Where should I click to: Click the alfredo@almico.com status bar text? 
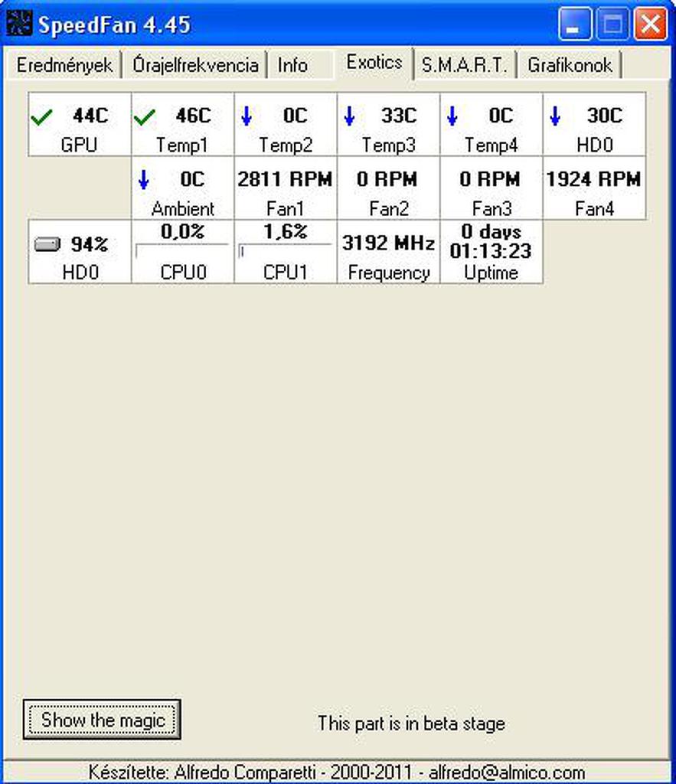click(x=507, y=773)
